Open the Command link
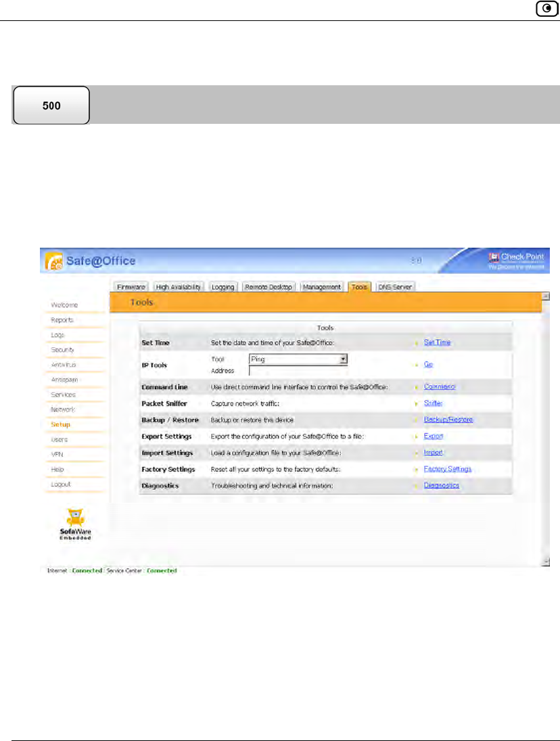560x741 pixels. pos(440,386)
